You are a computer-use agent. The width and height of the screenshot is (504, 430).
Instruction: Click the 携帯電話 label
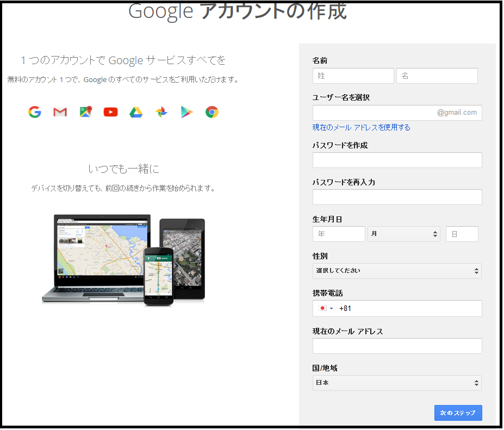coord(327,293)
